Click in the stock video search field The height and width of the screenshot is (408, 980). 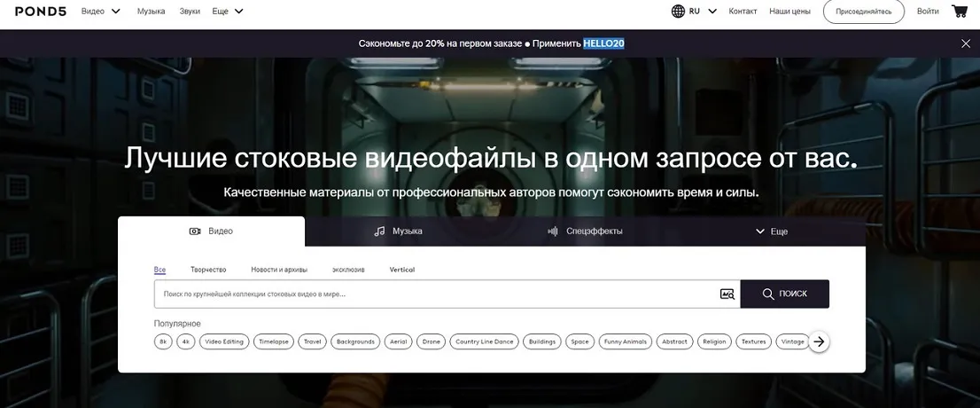tap(434, 294)
